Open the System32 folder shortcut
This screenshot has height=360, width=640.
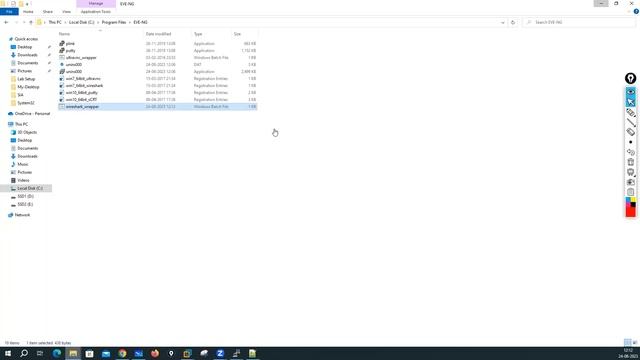click(x=26, y=103)
